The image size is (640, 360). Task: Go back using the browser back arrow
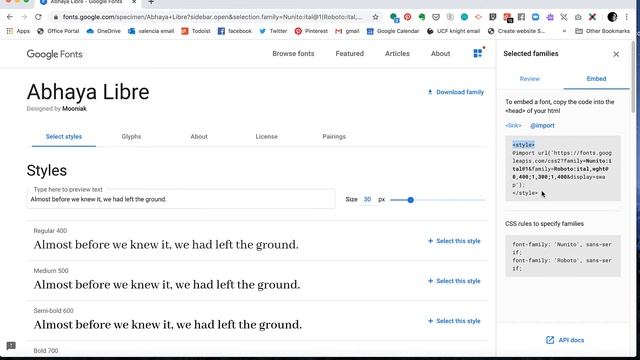[10, 17]
